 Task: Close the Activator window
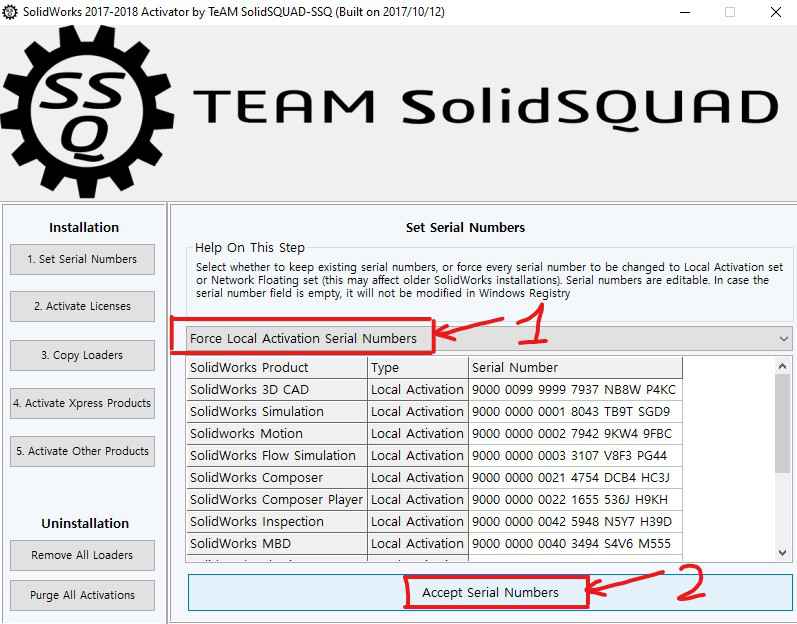776,12
